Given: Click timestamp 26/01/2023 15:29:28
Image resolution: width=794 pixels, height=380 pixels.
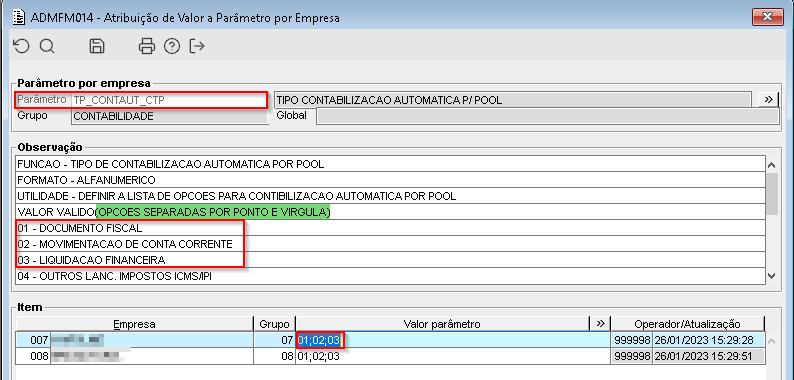Looking at the screenshot, I should click(708, 339).
